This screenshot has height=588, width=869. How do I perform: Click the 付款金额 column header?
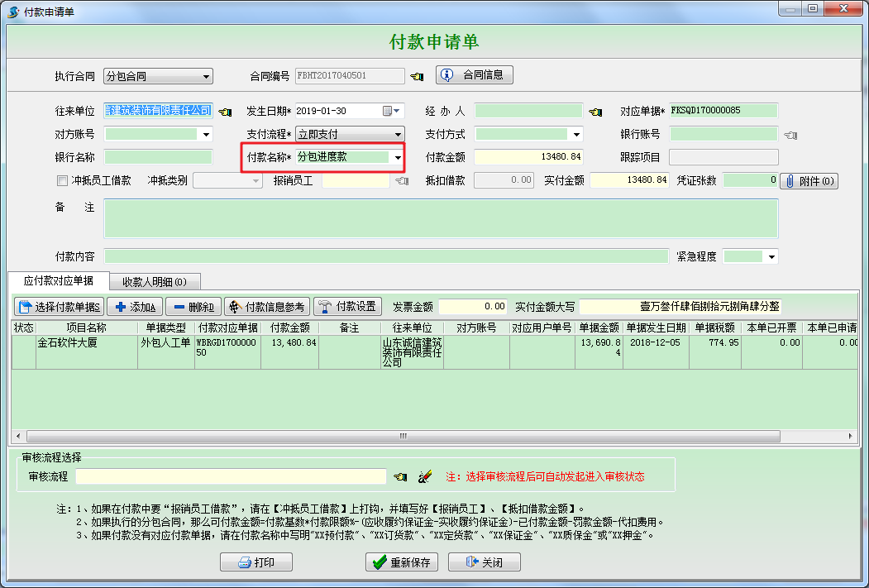coord(290,328)
